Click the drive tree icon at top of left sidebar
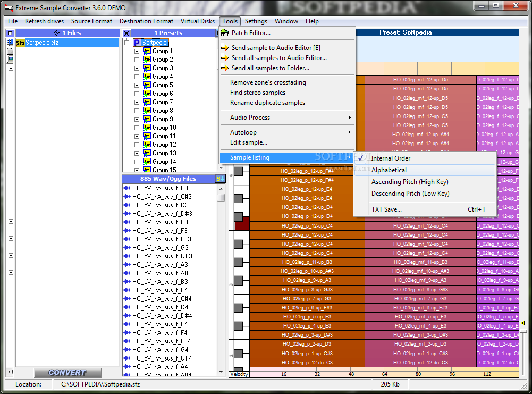The width and height of the screenshot is (532, 394). [10, 43]
